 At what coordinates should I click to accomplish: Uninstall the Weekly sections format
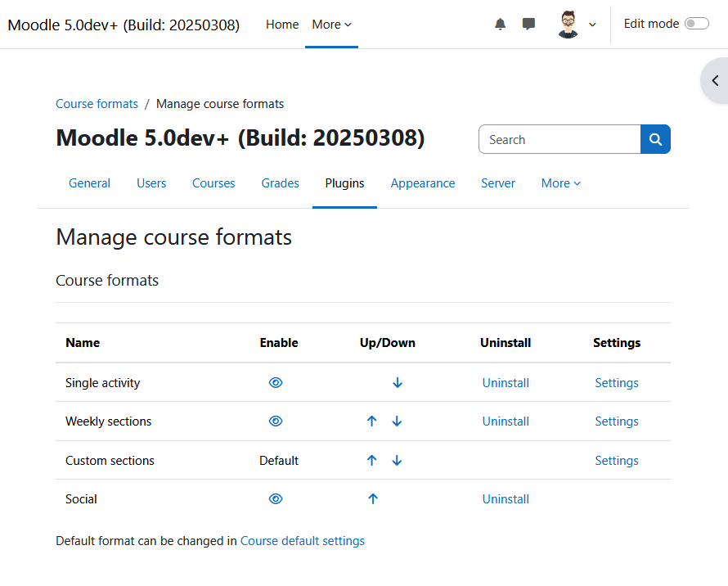506,421
